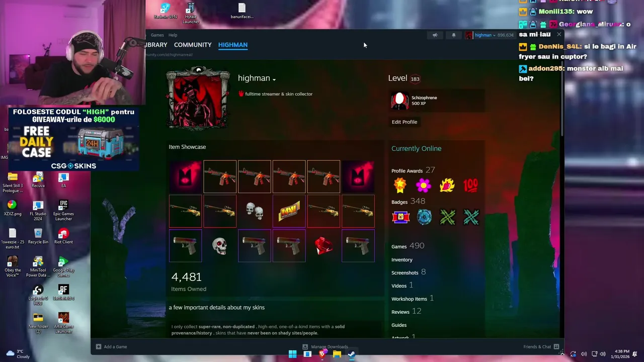The width and height of the screenshot is (644, 362).
Task: Select Google Play Games desktop icon
Action: (63, 267)
